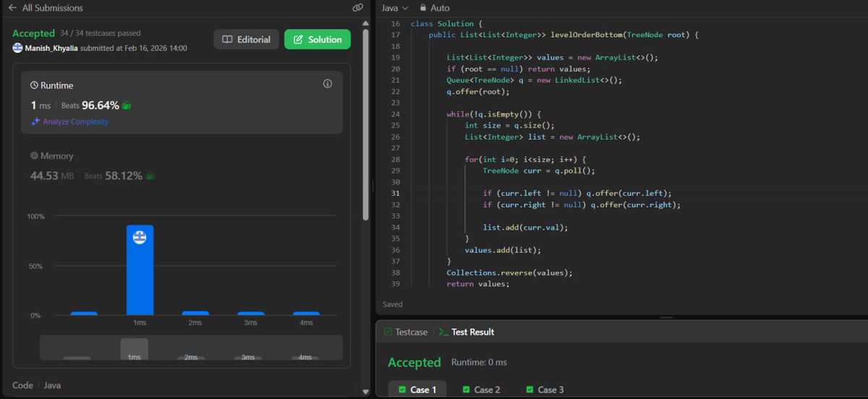Go back to All Submissions arrow
The height and width of the screenshot is (399, 868).
pyautogui.click(x=12, y=8)
